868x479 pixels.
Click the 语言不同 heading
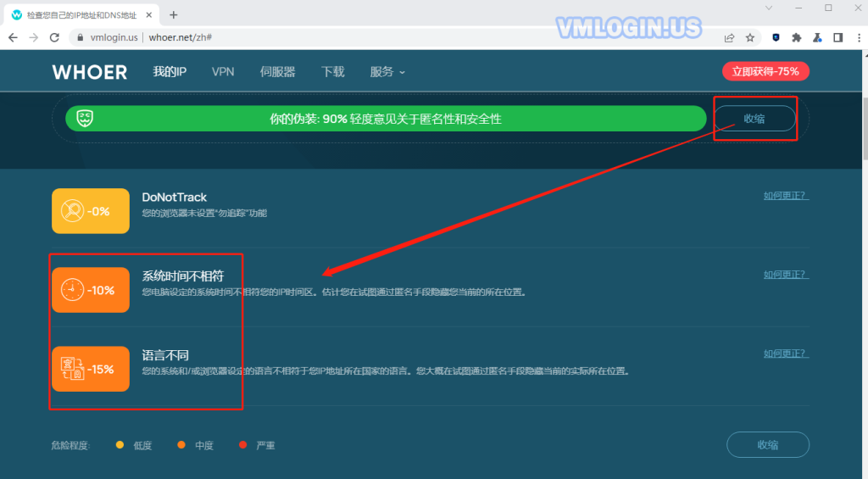[165, 355]
